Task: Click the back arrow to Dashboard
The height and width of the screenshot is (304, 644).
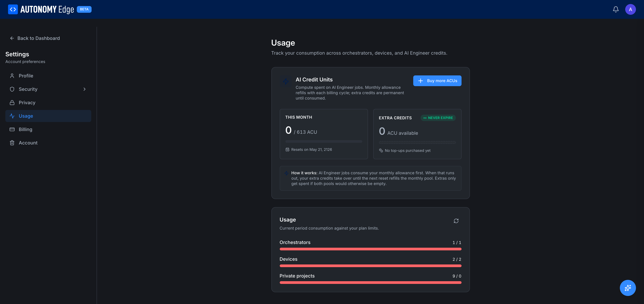Action: pyautogui.click(x=12, y=38)
